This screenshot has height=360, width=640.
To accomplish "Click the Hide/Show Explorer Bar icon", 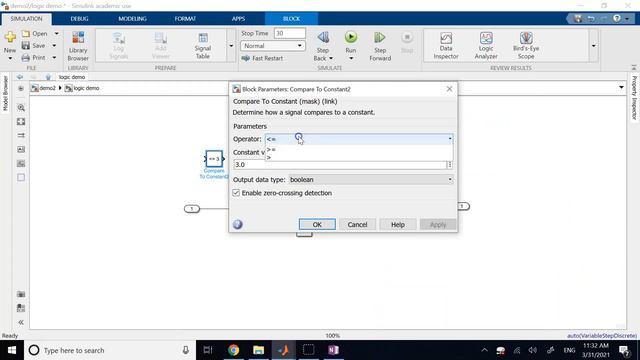I will (x=21, y=88).
